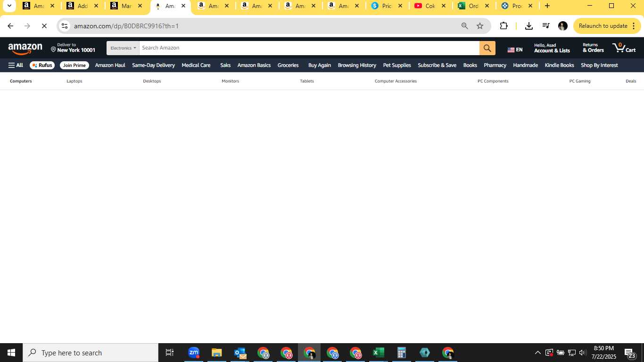Open Subscribe & Save

tap(437, 66)
